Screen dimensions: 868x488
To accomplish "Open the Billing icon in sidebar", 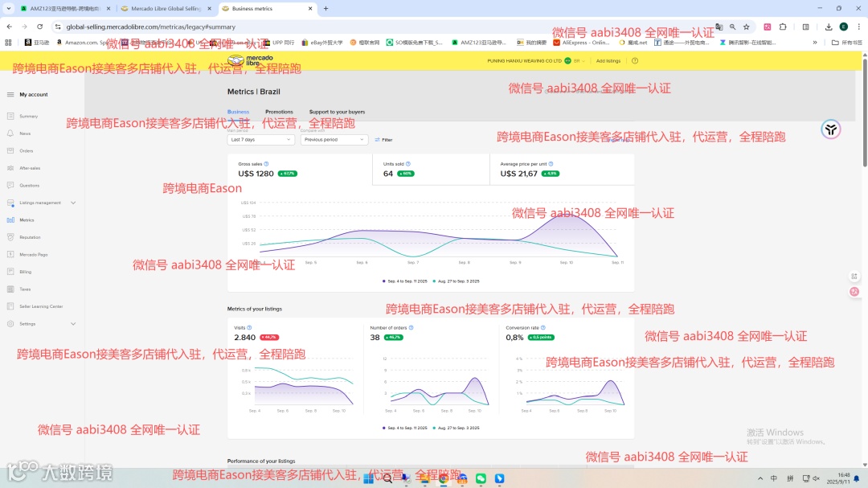I will pyautogui.click(x=10, y=272).
